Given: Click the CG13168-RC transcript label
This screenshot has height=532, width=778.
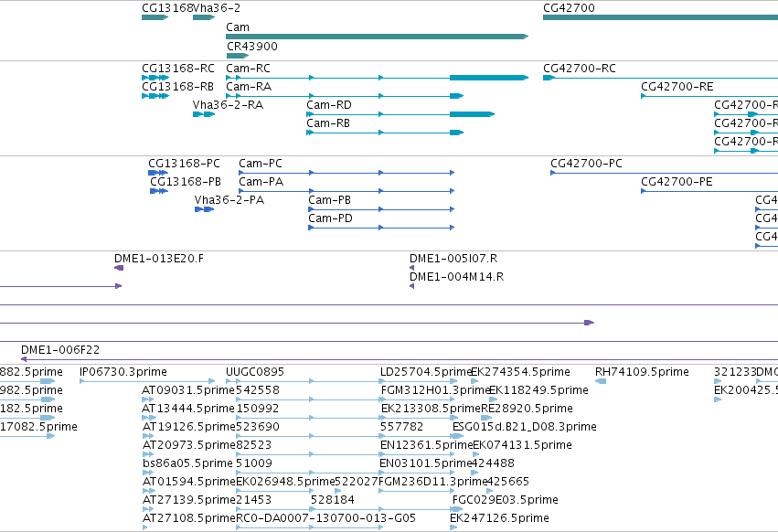Looking at the screenshot, I should point(178,69).
